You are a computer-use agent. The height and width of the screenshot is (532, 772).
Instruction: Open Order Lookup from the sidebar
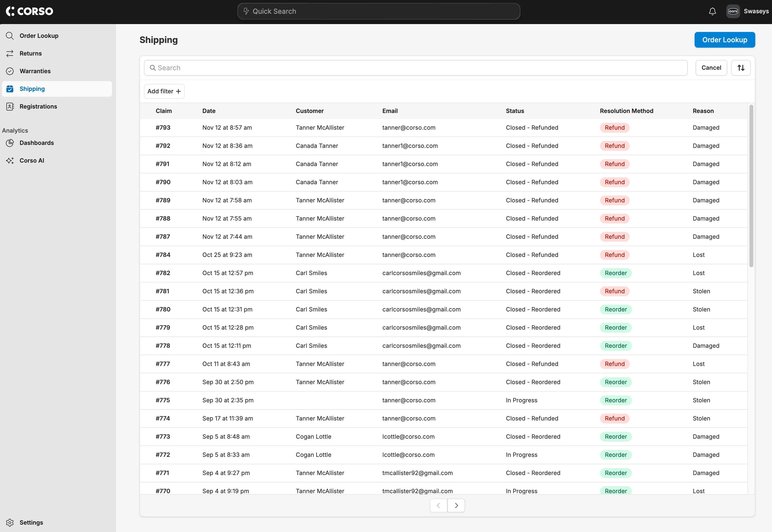click(x=39, y=35)
